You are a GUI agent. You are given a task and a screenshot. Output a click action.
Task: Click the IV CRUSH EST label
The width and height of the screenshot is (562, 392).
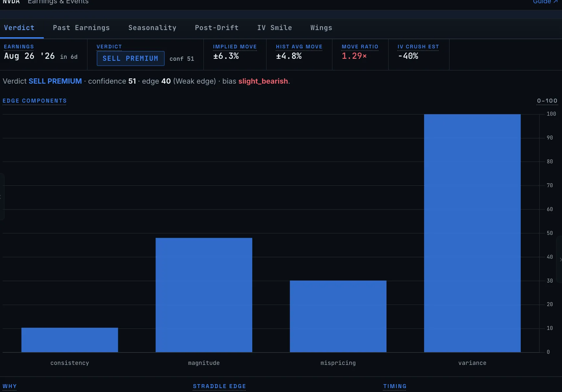[418, 47]
